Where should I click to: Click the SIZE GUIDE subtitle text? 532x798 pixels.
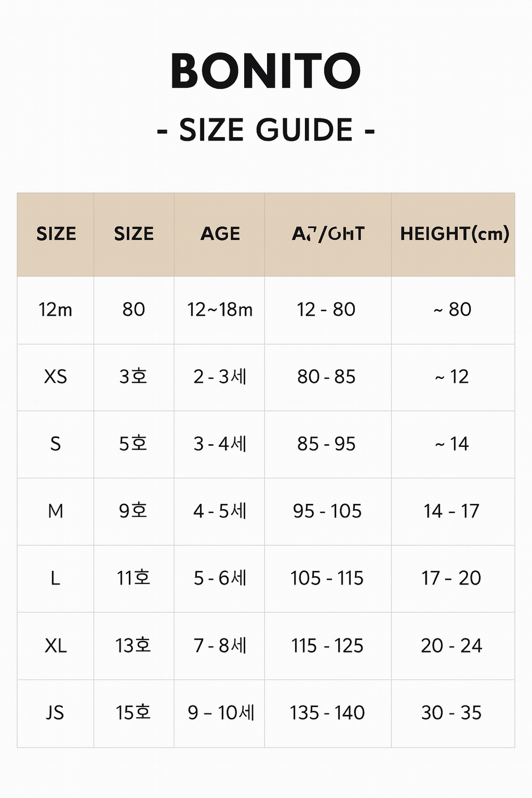[266, 130]
